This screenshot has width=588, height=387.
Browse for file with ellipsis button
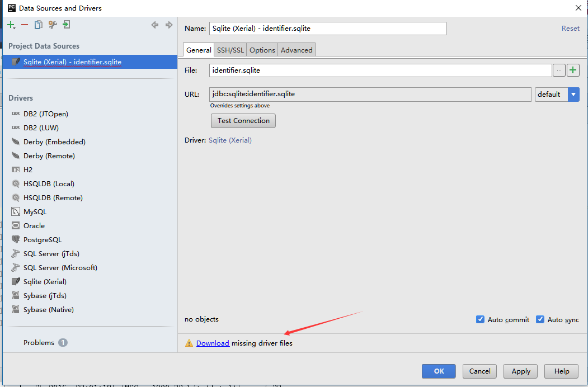point(559,70)
